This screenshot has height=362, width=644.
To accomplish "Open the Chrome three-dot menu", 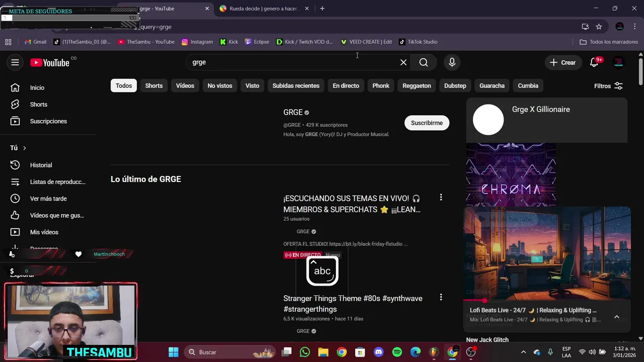I will click(634, 27).
